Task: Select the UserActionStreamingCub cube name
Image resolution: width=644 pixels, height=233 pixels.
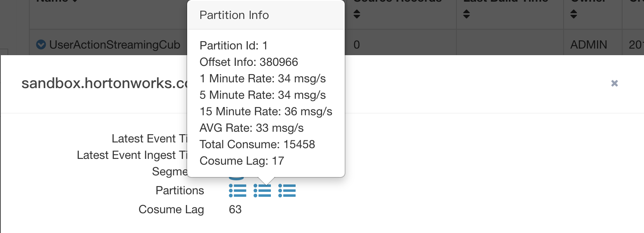Action: click(115, 44)
